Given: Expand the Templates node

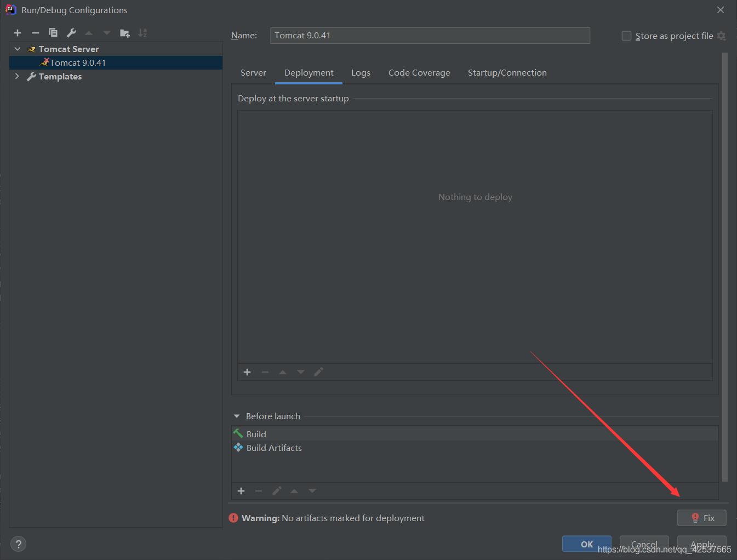Looking at the screenshot, I should [18, 76].
